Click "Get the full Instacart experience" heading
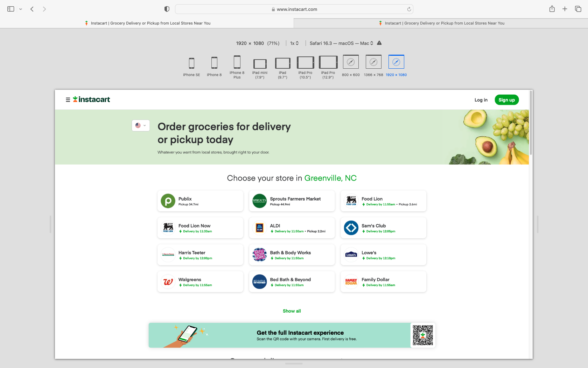The height and width of the screenshot is (368, 588). pos(300,333)
